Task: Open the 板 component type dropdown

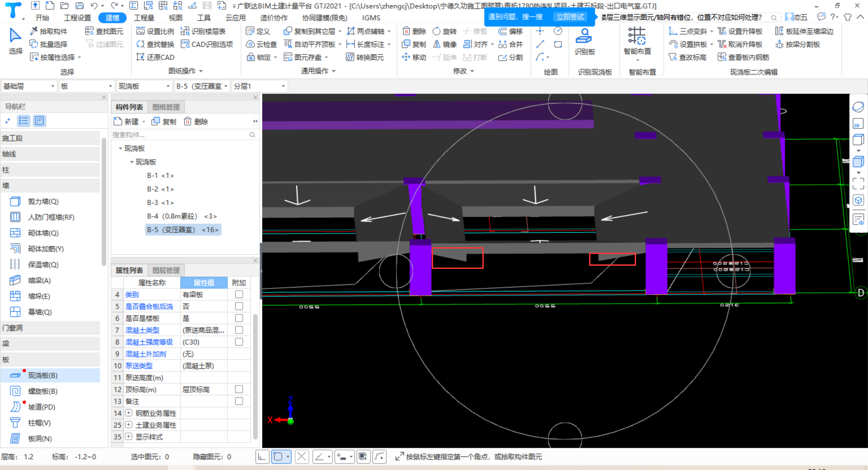Action: pos(86,86)
